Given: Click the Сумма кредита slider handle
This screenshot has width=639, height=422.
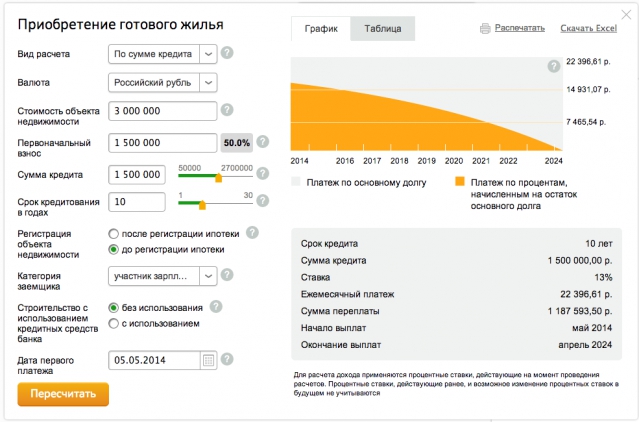Looking at the screenshot, I should pos(218,178).
